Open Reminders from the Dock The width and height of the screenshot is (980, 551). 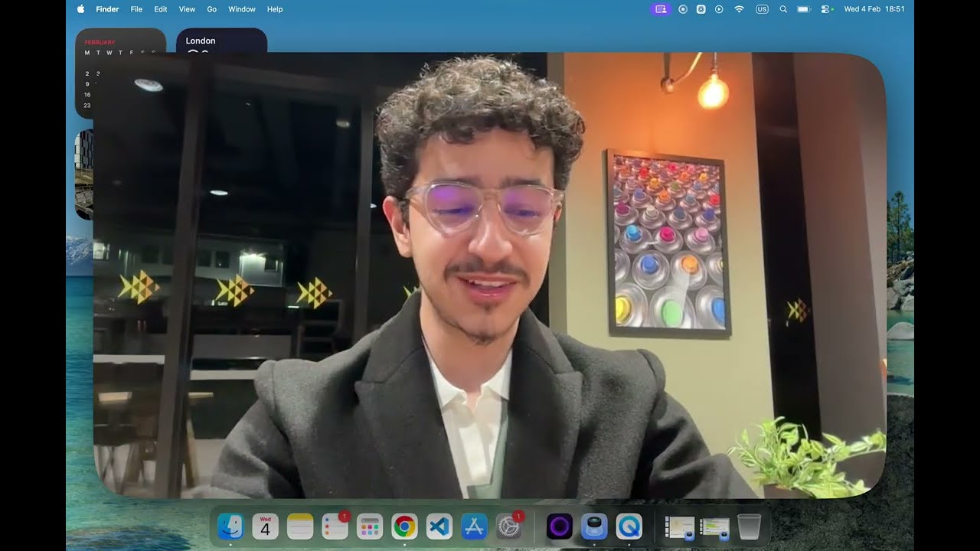[335, 527]
